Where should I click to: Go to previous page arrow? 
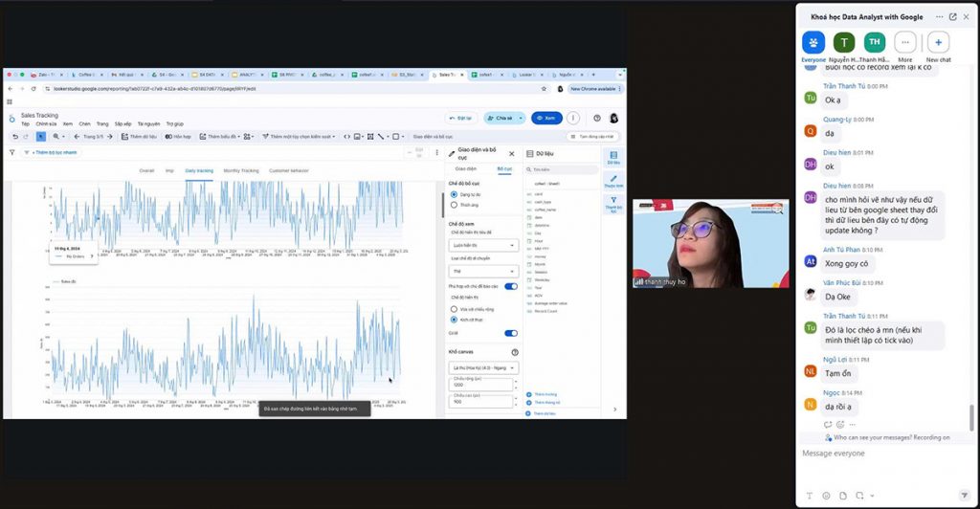77,136
